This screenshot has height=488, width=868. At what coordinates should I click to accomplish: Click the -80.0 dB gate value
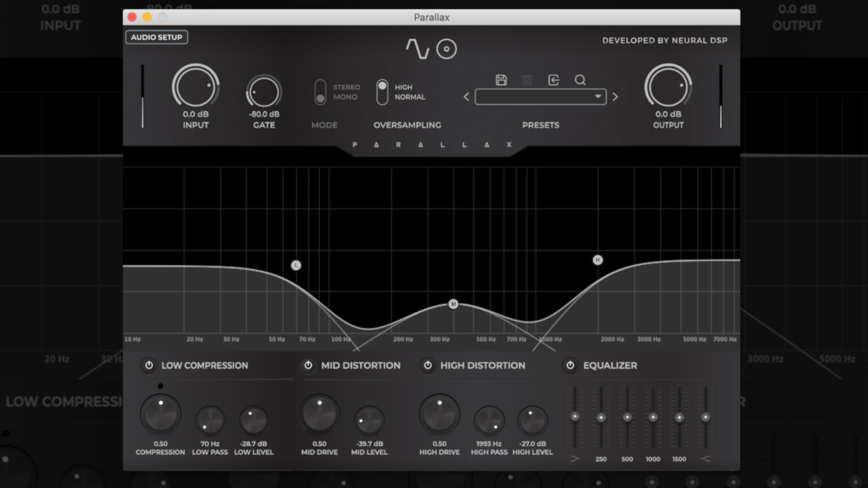click(x=264, y=114)
